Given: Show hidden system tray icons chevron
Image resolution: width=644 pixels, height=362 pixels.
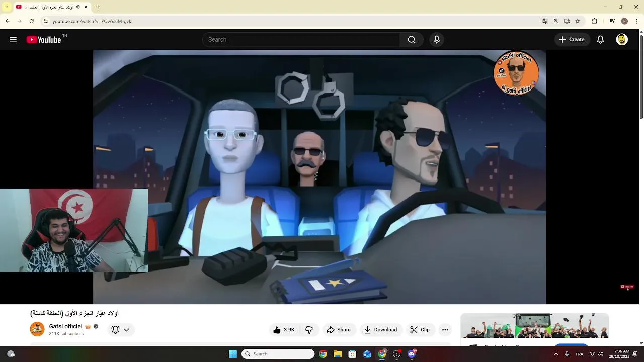Looking at the screenshot, I should 556,354.
